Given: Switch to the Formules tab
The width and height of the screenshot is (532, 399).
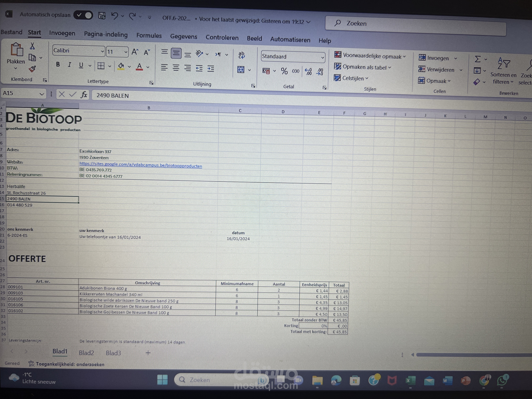Looking at the screenshot, I should coord(149,36).
